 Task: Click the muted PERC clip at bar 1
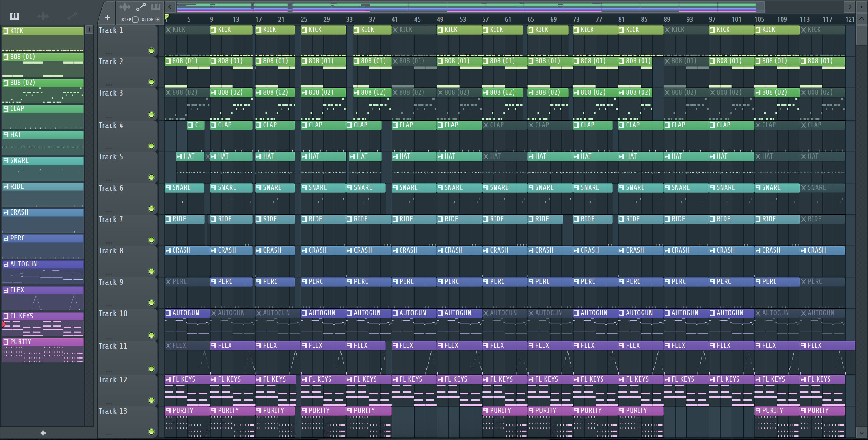tap(186, 282)
